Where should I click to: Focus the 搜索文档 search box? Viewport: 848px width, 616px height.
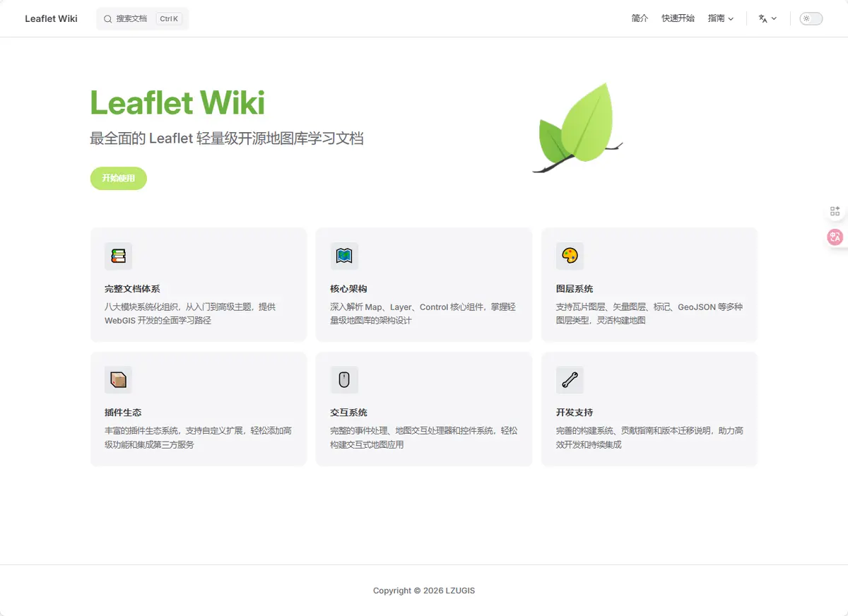pos(143,19)
